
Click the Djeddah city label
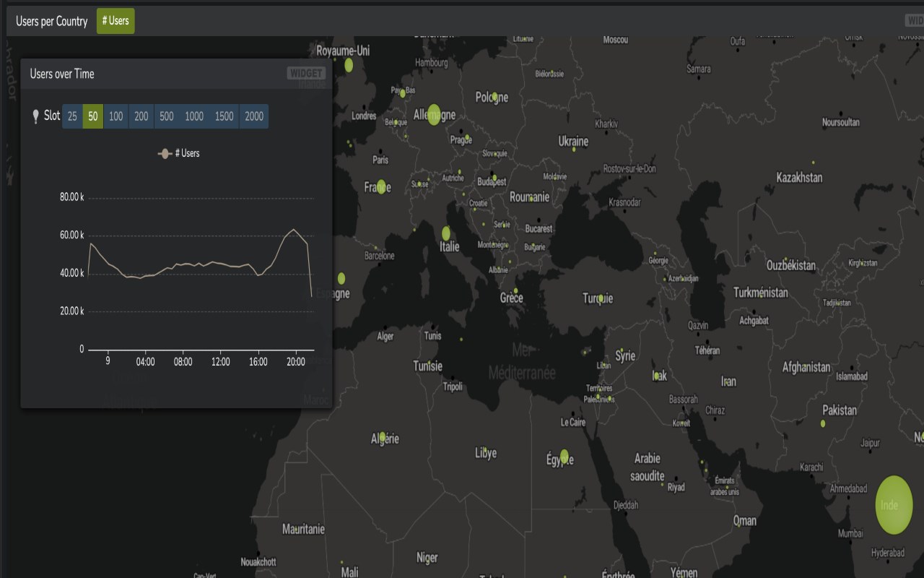pyautogui.click(x=626, y=505)
